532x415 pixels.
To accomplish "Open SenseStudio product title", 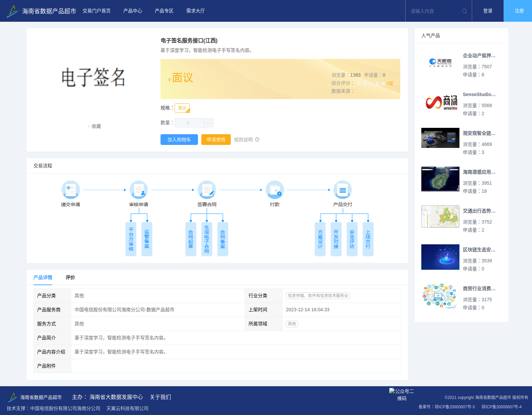I will pos(479,94).
